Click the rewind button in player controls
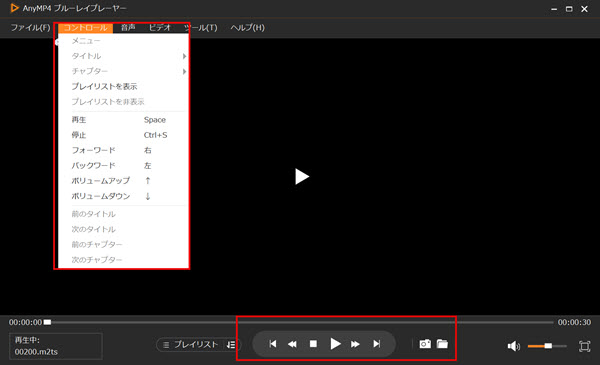Image resolution: width=600 pixels, height=365 pixels. tap(292, 344)
